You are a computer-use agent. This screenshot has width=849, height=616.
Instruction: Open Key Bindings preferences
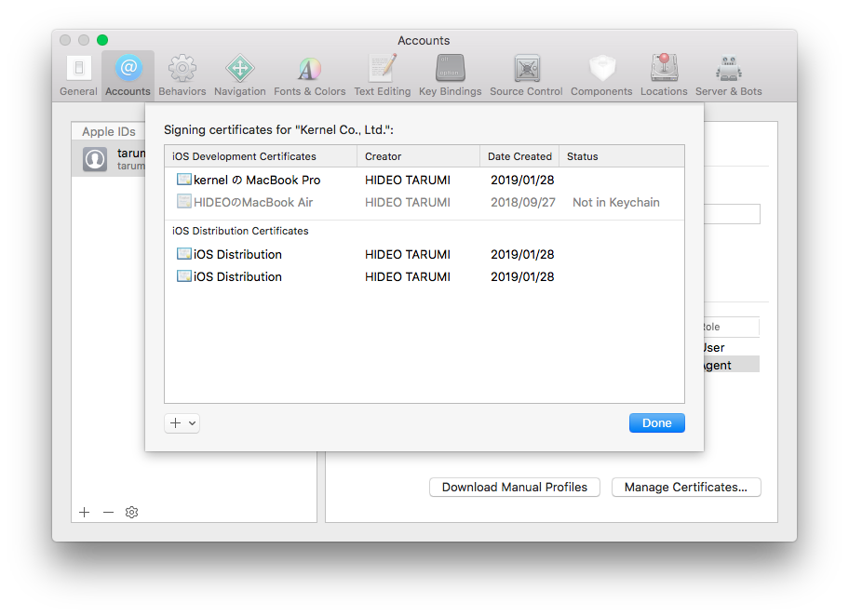450,75
